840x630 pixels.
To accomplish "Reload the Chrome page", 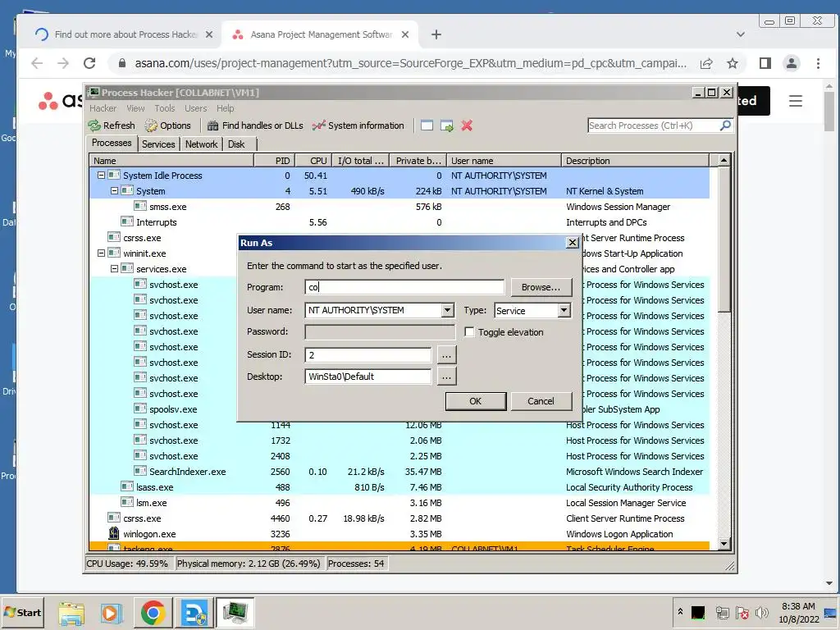I will tap(89, 63).
